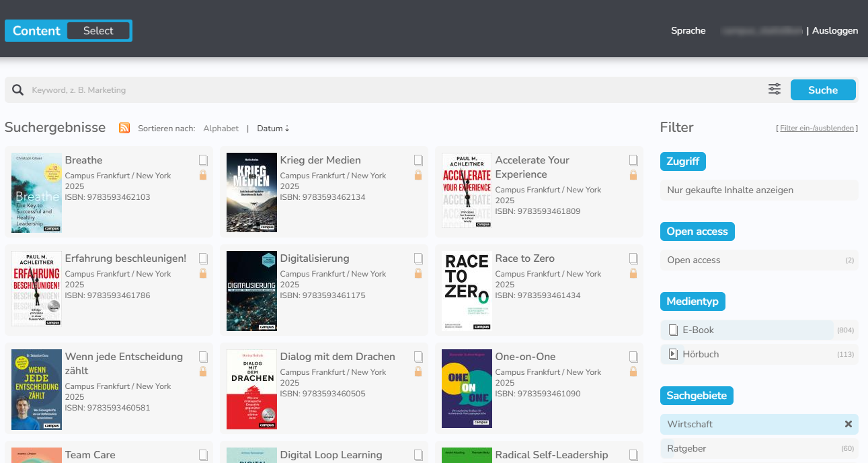
Task: Collapse the Zugriff filter section
Action: point(682,162)
